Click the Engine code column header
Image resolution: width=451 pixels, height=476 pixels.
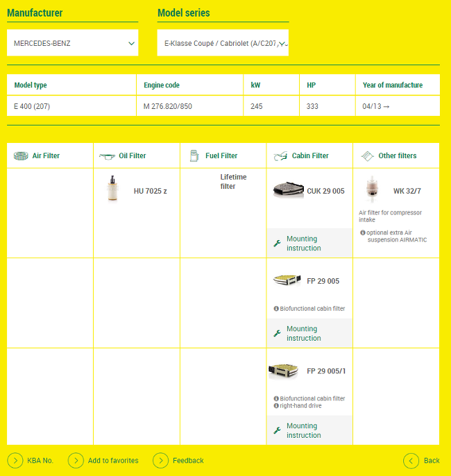click(x=189, y=85)
